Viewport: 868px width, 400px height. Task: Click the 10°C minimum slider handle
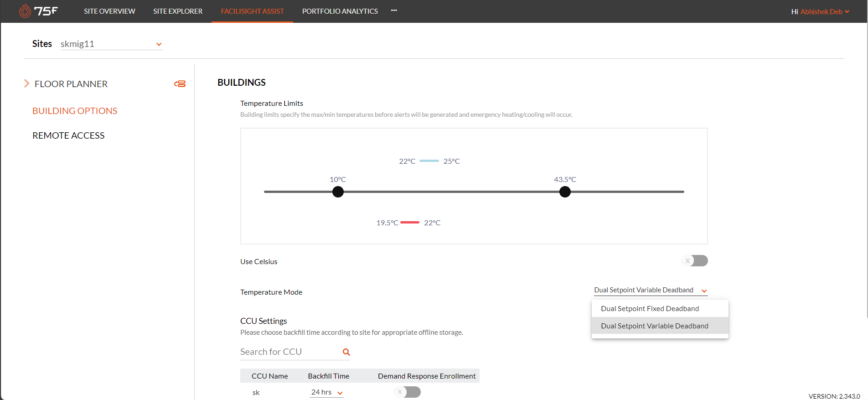tap(338, 192)
